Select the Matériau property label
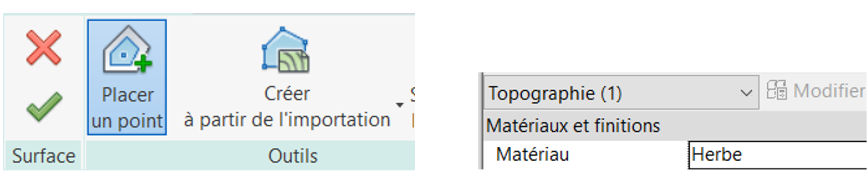Screen dimensions: 868x182 click(532, 154)
